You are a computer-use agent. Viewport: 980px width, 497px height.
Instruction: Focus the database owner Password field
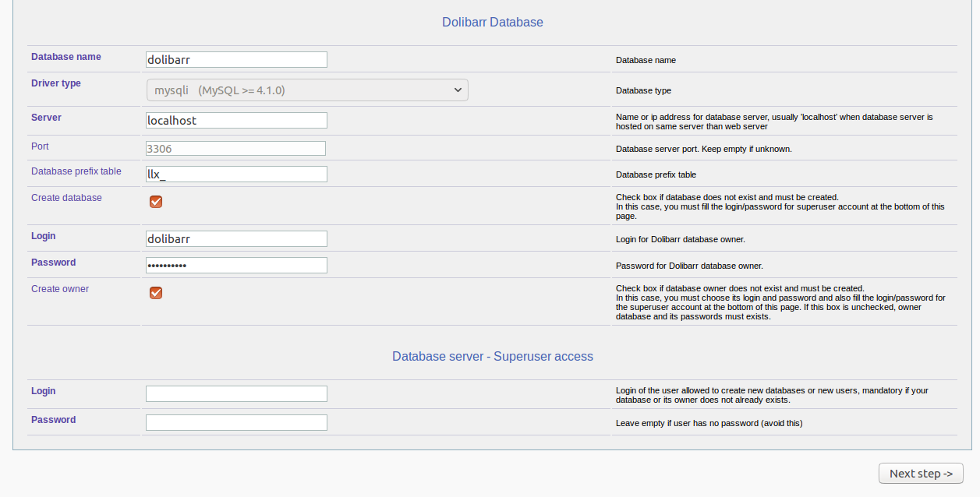(236, 266)
